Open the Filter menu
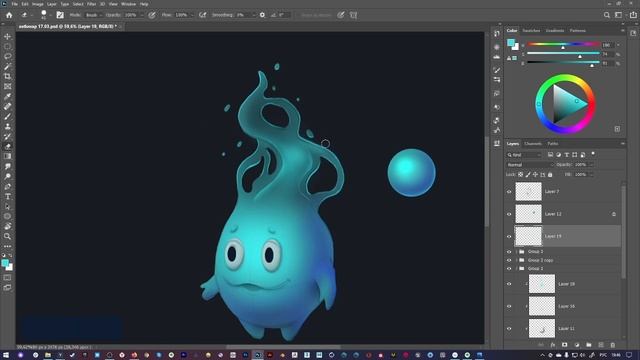Screen dimensions: 640x360 pos(91,4)
